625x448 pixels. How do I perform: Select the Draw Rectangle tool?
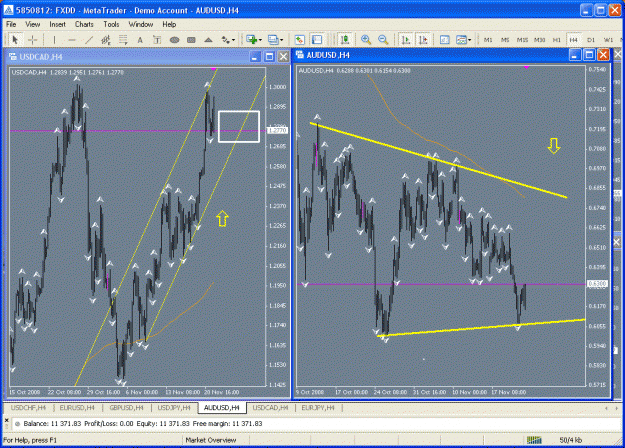point(191,39)
